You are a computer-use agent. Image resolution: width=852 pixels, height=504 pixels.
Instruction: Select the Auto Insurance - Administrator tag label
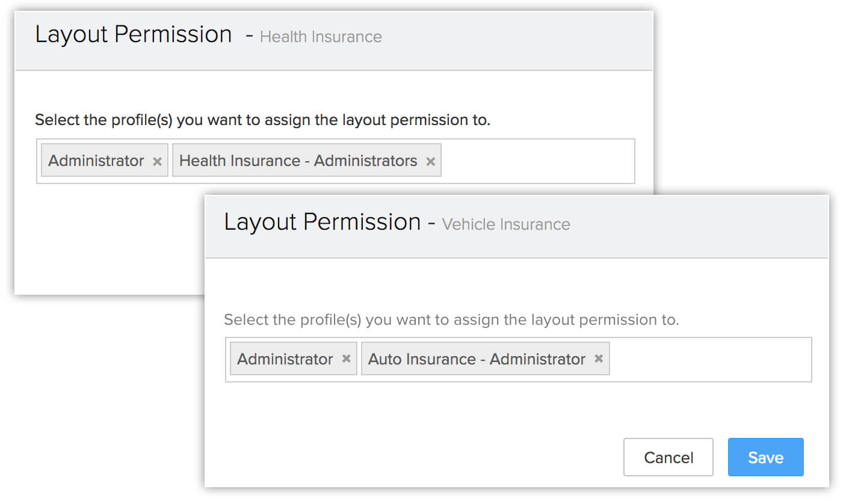click(477, 359)
